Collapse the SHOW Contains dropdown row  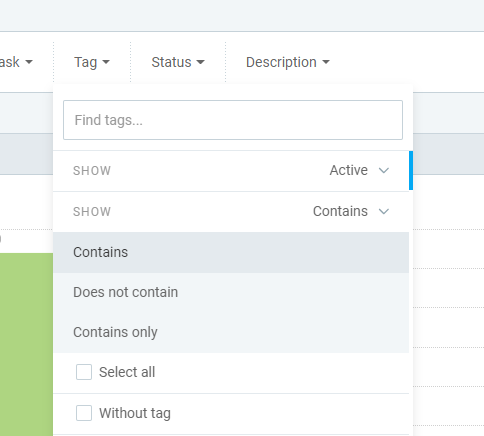point(231,212)
